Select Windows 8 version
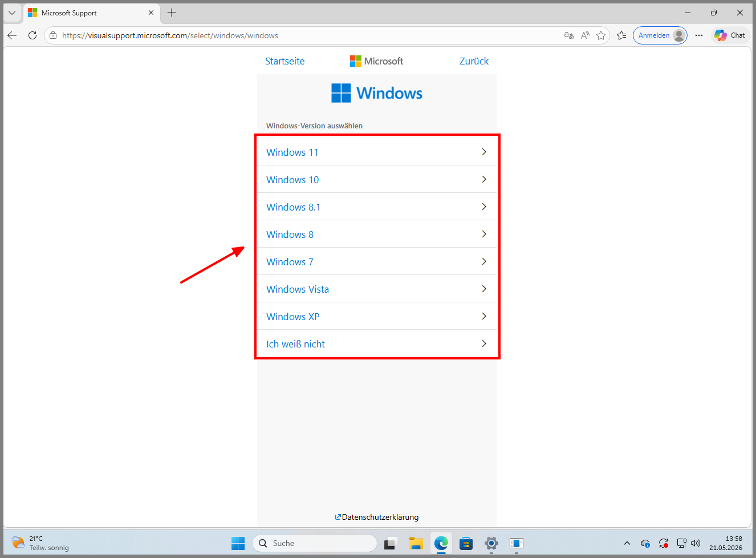The image size is (756, 558). pyautogui.click(x=377, y=234)
